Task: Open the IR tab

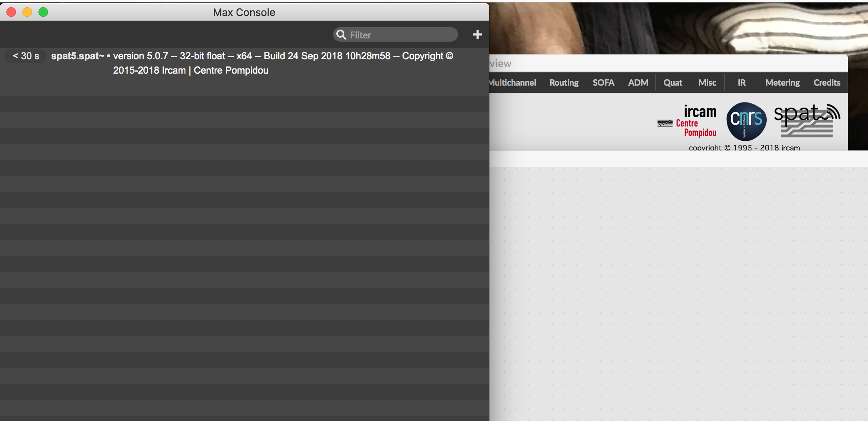Action: click(x=741, y=82)
